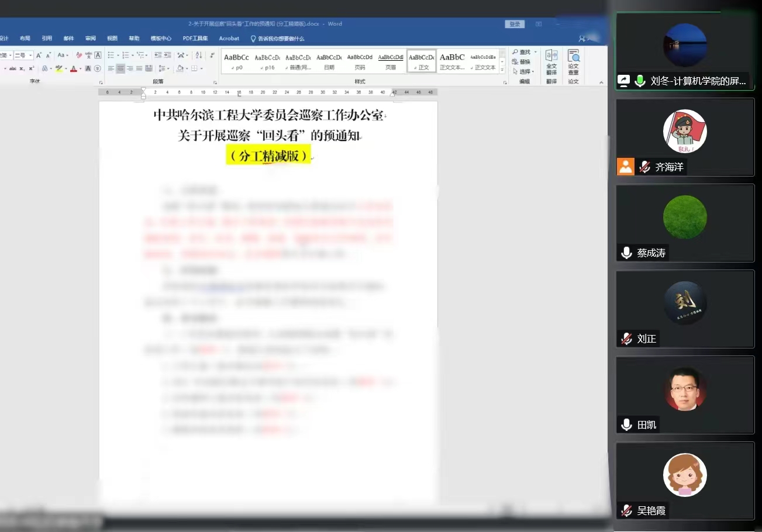Click the bulleted list icon
The height and width of the screenshot is (532, 762).
[110, 55]
